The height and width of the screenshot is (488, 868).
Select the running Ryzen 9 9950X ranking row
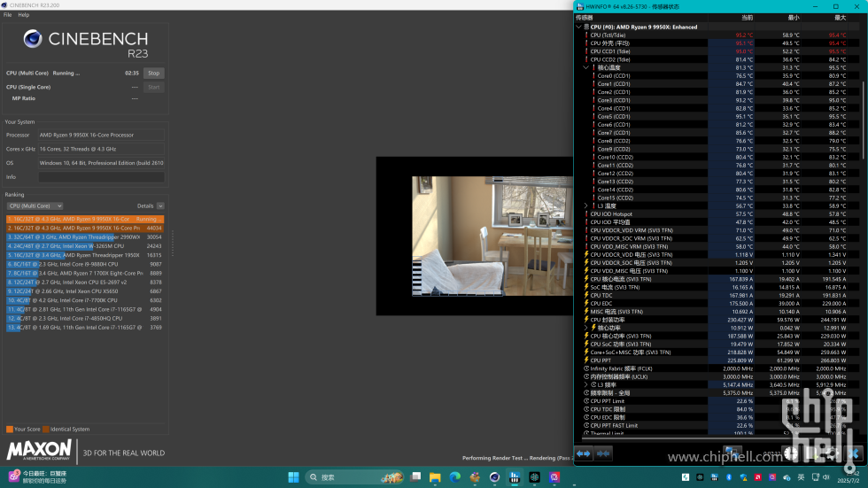(85, 219)
